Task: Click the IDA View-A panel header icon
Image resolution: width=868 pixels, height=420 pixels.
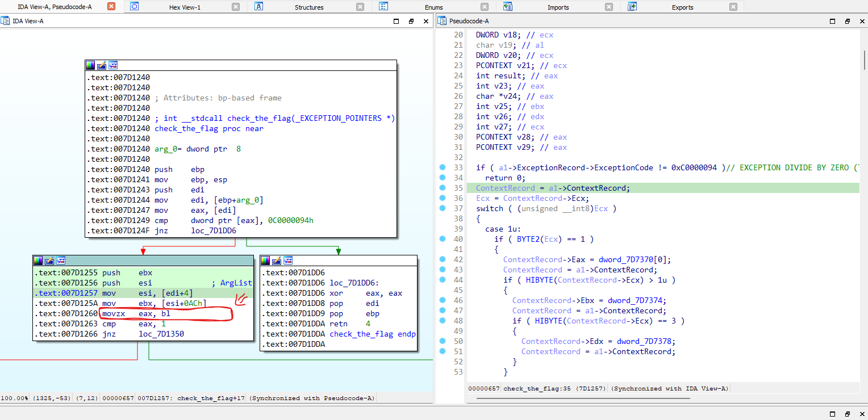Action: click(5, 21)
